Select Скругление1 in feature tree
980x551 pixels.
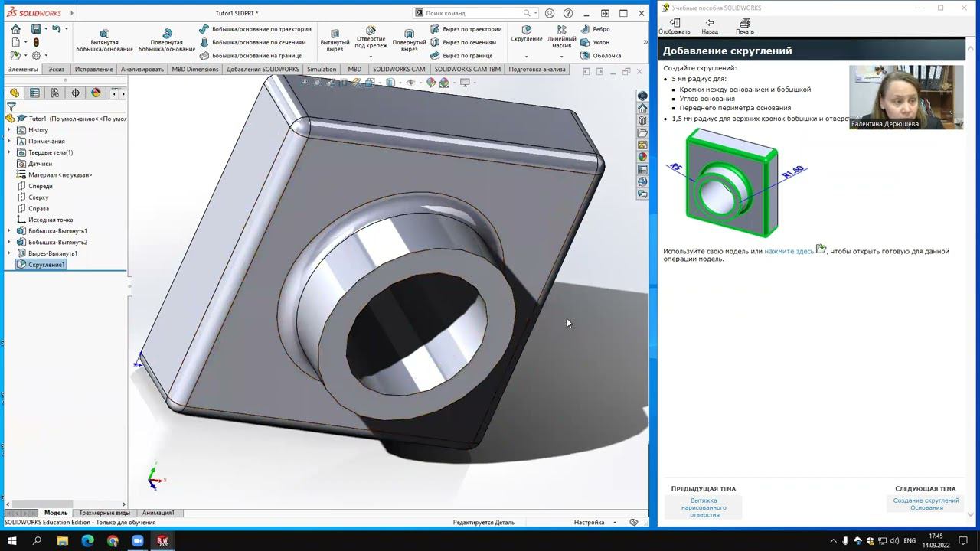tap(41, 265)
